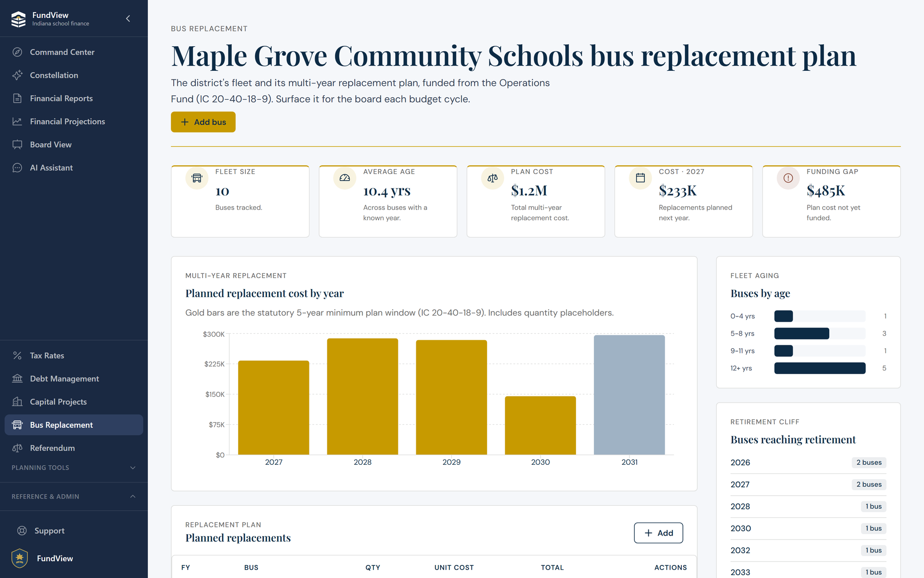Expand the Planning Tools section

point(74,468)
